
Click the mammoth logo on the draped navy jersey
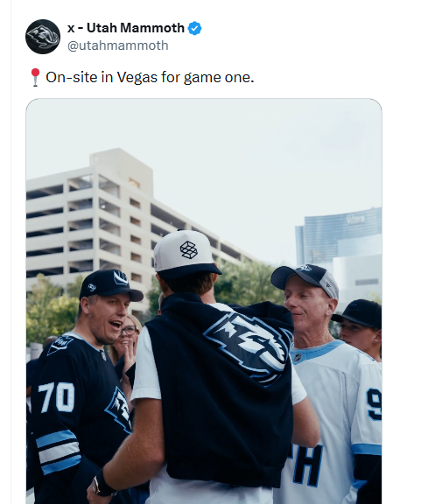pyautogui.click(x=249, y=346)
